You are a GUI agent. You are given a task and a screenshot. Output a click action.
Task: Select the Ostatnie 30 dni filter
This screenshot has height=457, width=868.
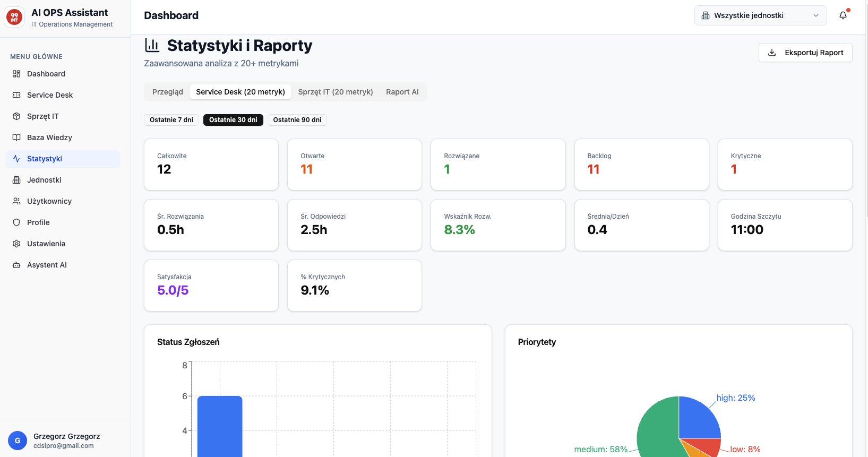tap(233, 120)
